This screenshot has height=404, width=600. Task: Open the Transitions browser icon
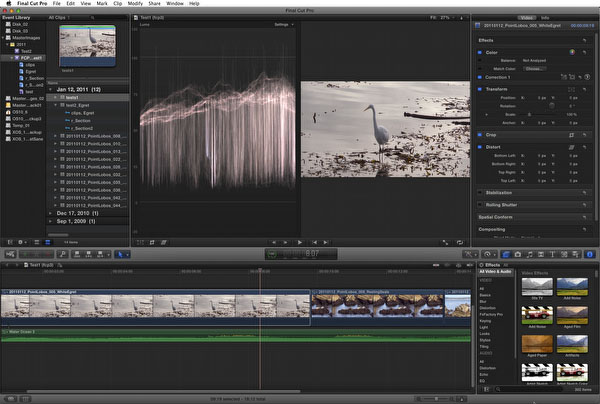pos(541,254)
